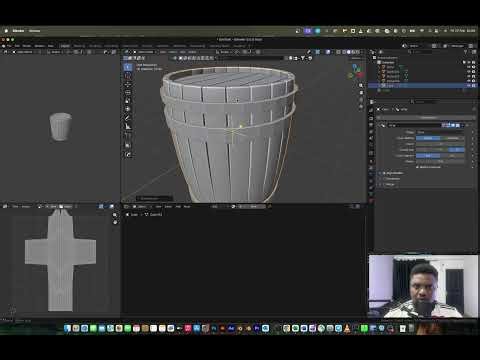Select the Annotate tool in viewport toolbar

point(128,118)
